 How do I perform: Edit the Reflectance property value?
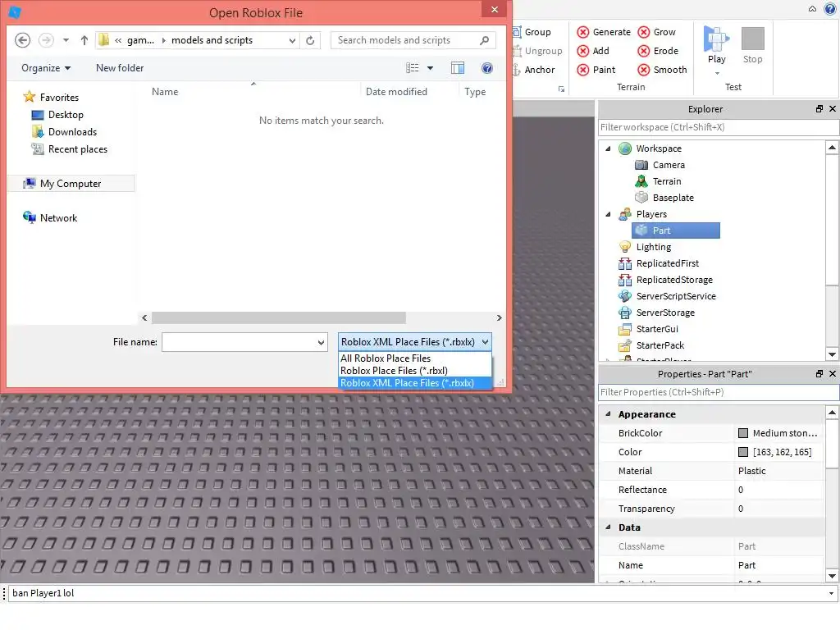[x=778, y=490]
